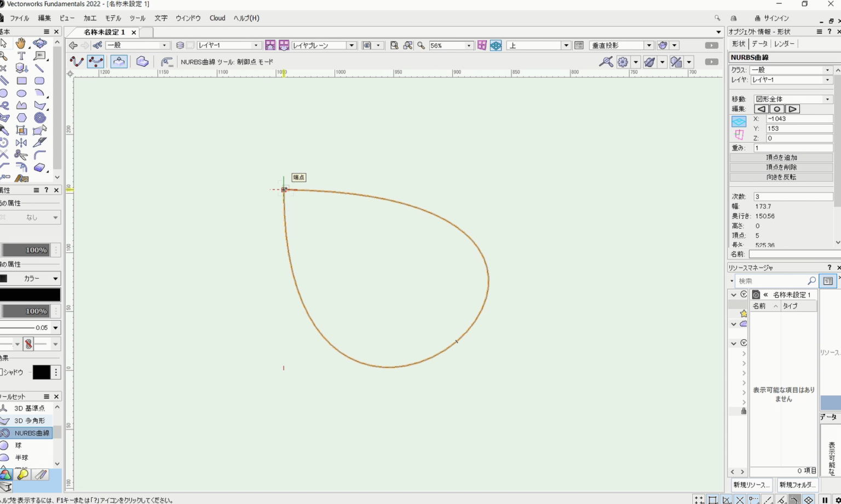Select the Scissors (trim) tool
Viewport: 841px width, 504px height.
[x=21, y=154]
